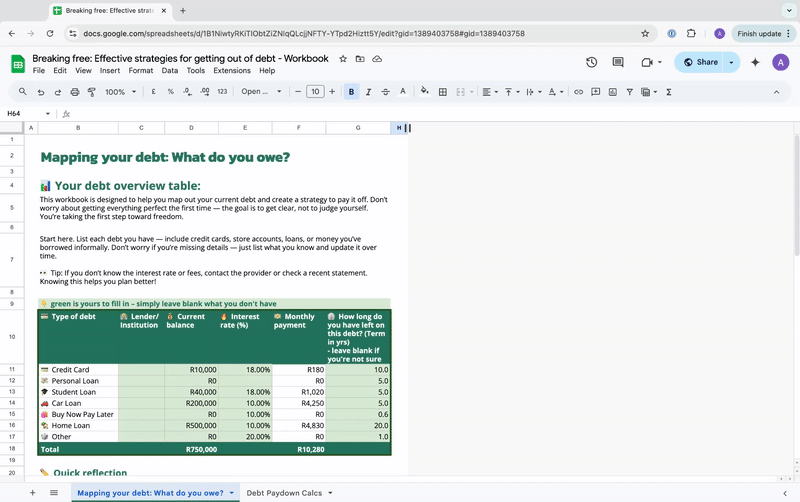Star this workbook document
The image size is (800, 502).
pos(343,59)
